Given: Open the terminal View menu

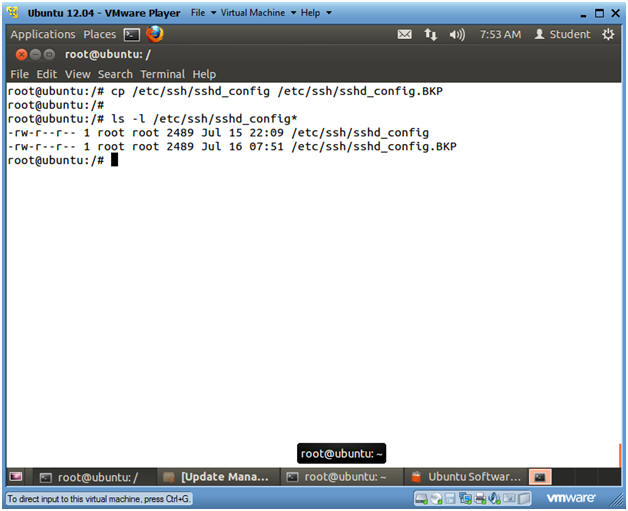Looking at the screenshot, I should 78,74.
